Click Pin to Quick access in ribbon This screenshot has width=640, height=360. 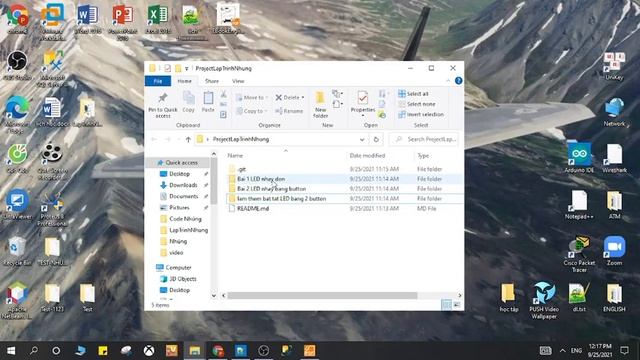tap(162, 105)
